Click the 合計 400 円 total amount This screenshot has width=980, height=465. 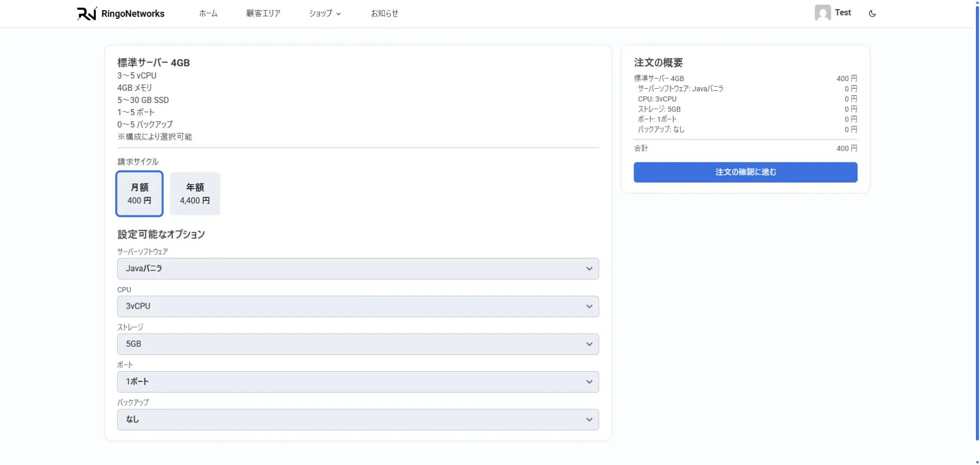coord(847,148)
